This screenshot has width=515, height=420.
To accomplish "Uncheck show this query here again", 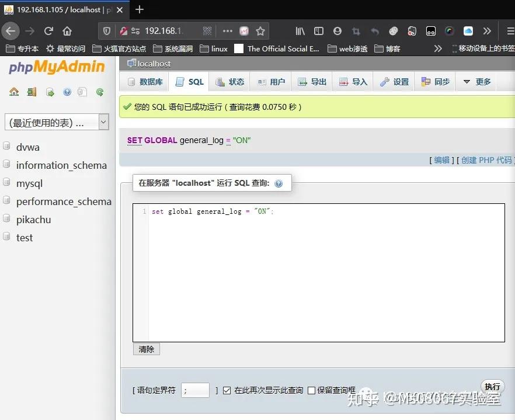I will coord(227,390).
